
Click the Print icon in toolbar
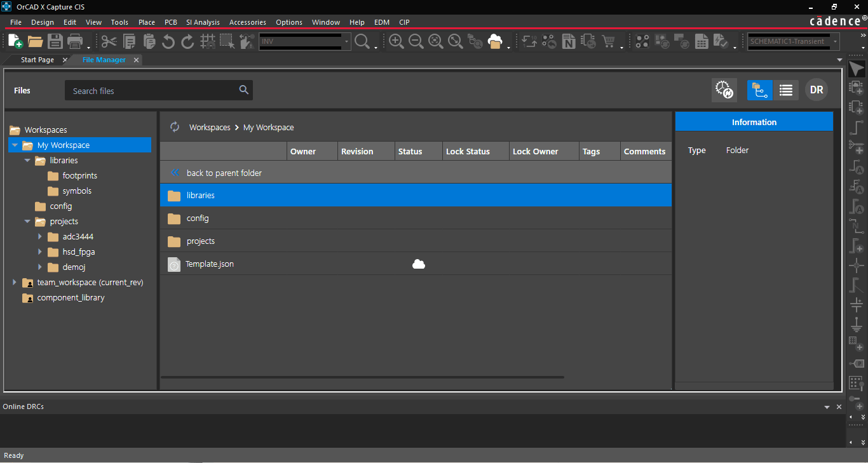click(x=74, y=41)
